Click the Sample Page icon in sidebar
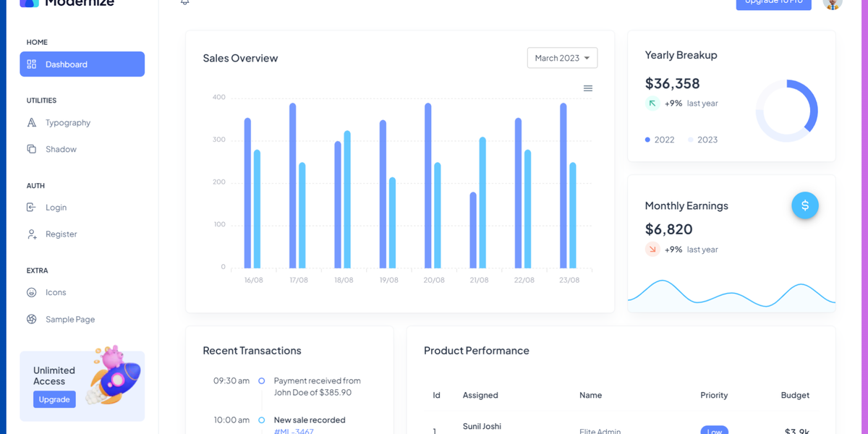868x434 pixels. tap(31, 319)
